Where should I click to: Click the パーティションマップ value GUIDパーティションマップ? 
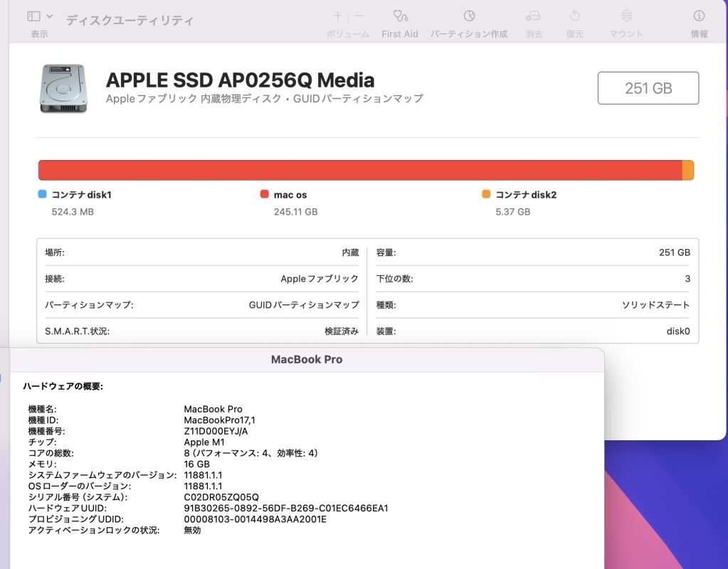point(304,305)
